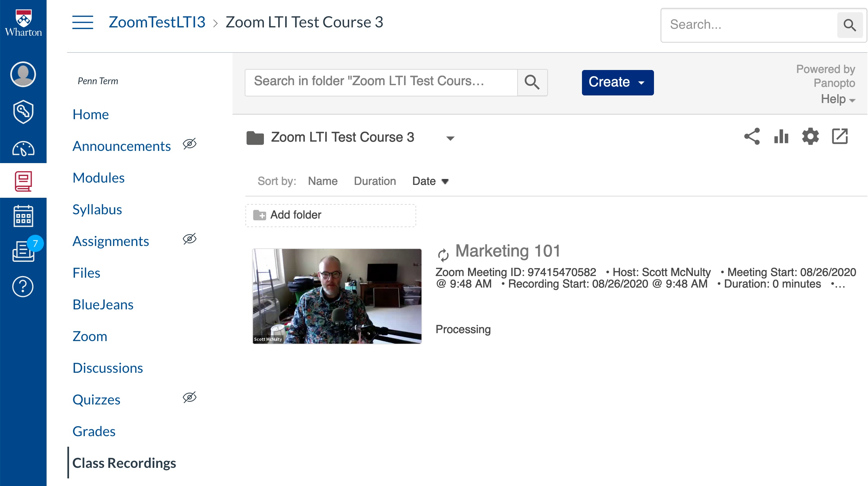Screen dimensions: 868x486
Task: Open folder in Panopto external link icon
Action: tap(839, 136)
